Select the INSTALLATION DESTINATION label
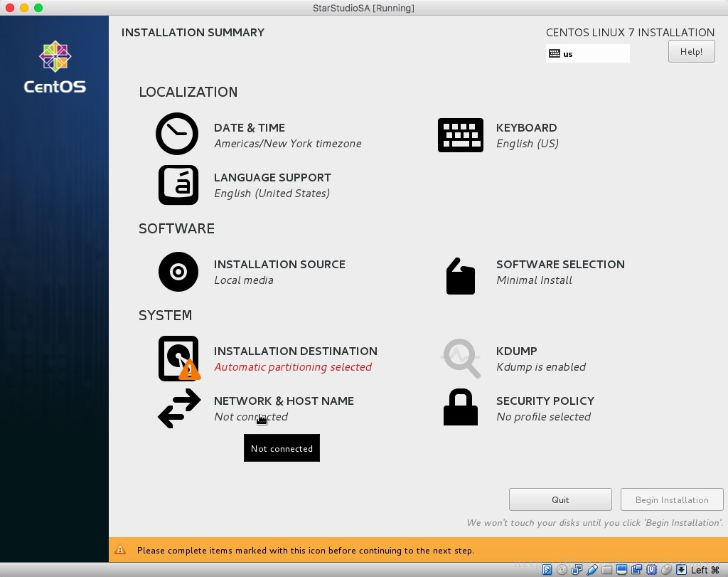Image resolution: width=728 pixels, height=577 pixels. (x=296, y=351)
